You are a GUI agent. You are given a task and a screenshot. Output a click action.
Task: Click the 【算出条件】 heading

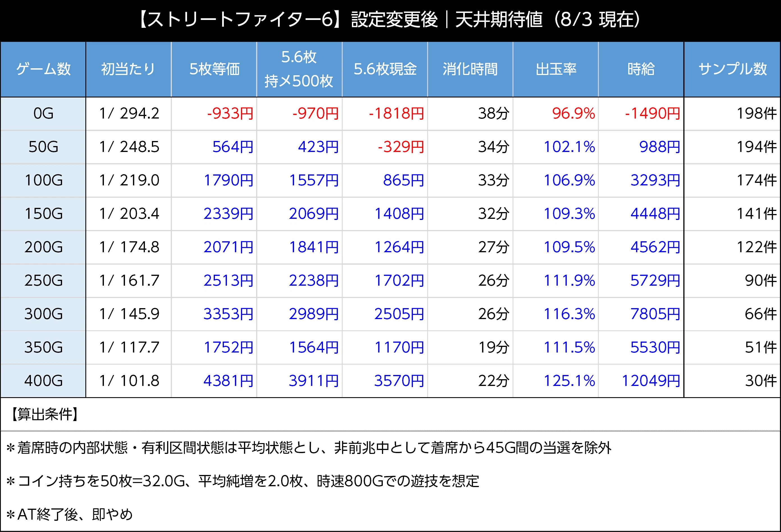(45, 414)
